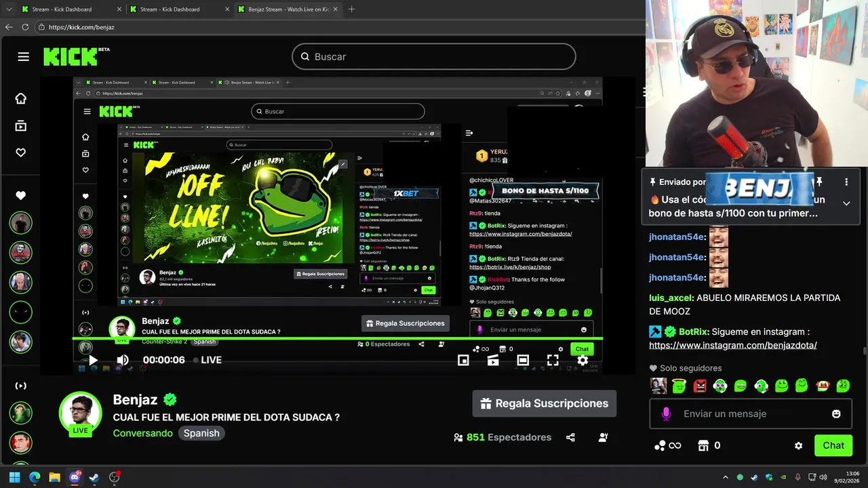
Task: Click the pin icon right of BENJ banner
Action: pyautogui.click(x=819, y=182)
